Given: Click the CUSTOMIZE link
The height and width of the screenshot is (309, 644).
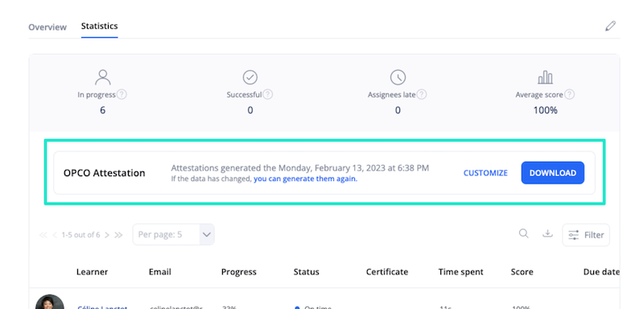Looking at the screenshot, I should coord(485,173).
